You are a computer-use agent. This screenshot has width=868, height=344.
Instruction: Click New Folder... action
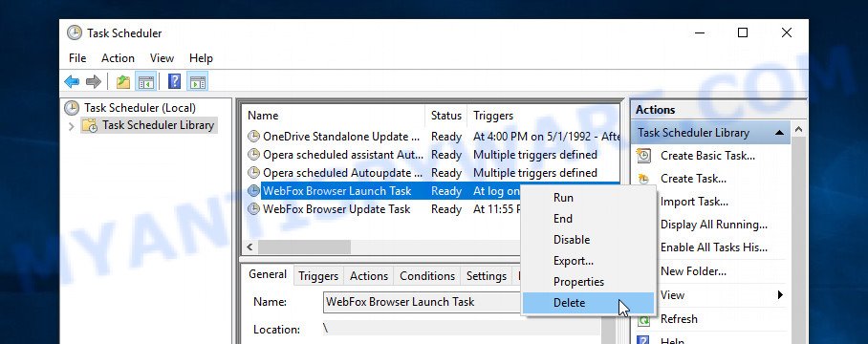(x=693, y=271)
